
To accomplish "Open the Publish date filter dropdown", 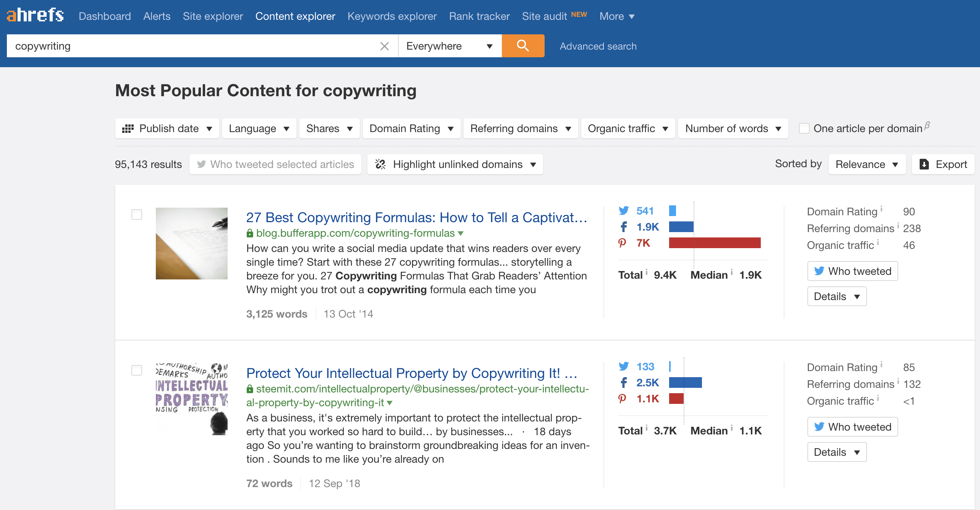I will click(167, 128).
